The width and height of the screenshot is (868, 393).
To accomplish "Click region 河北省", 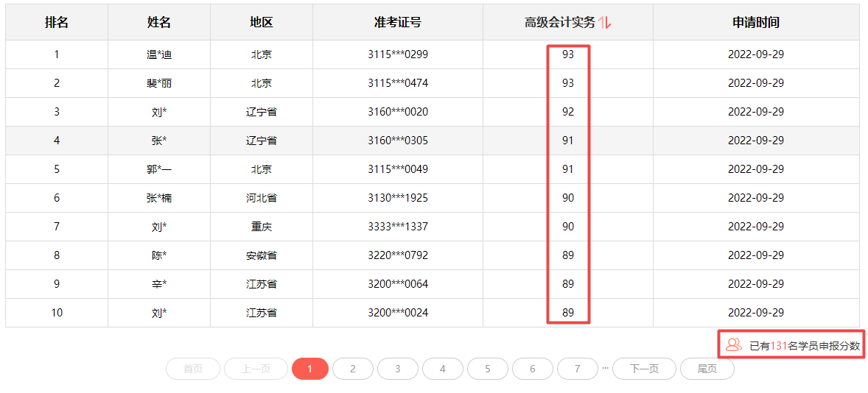I will (x=262, y=198).
